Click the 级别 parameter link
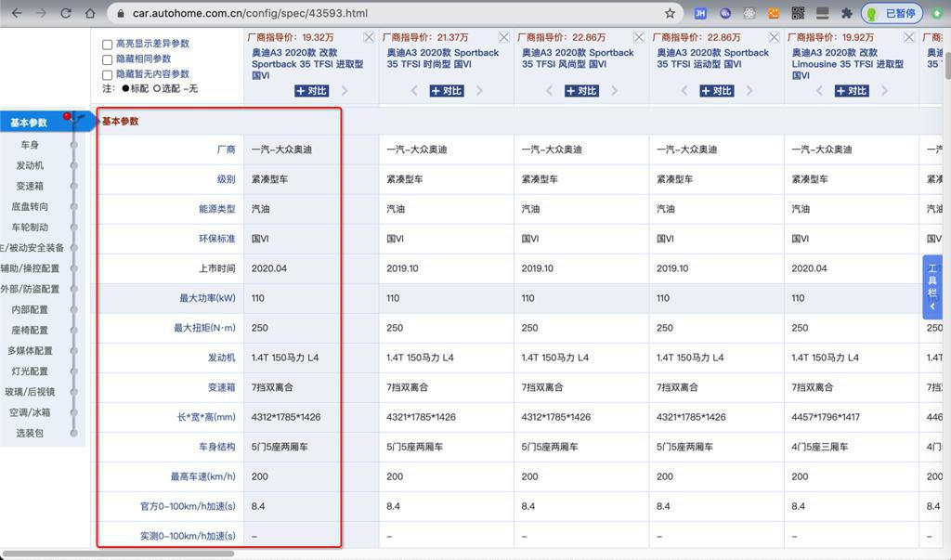 tap(227, 179)
